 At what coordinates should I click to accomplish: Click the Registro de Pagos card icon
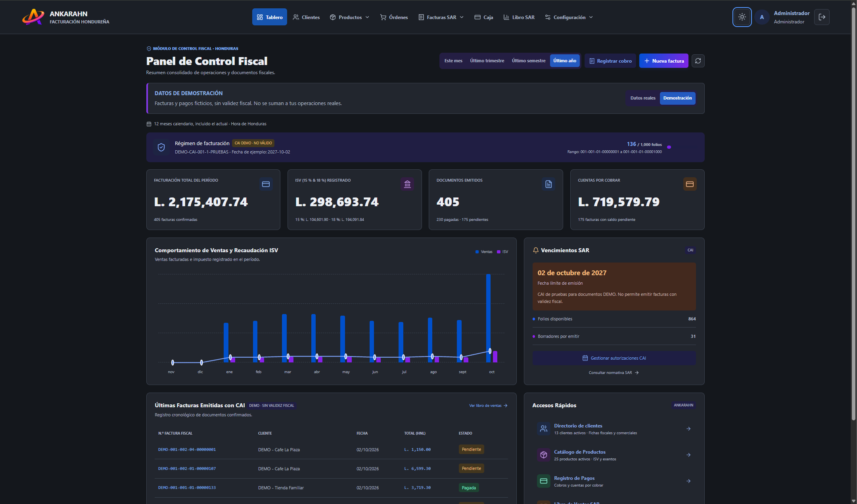point(544,481)
